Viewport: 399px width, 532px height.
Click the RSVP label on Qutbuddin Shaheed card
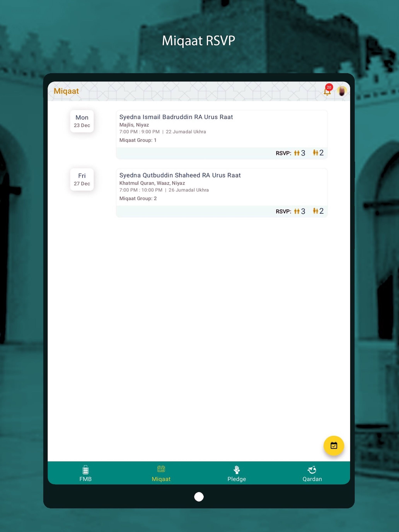283,211
